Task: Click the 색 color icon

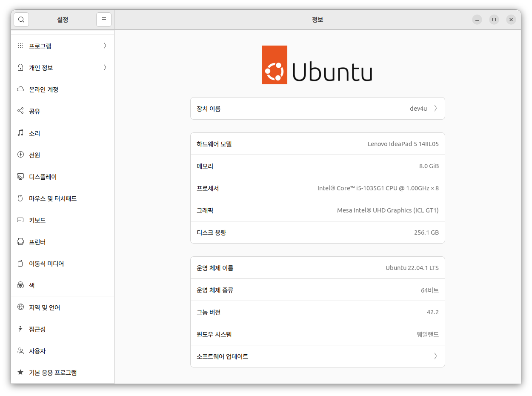Action: pyautogui.click(x=20, y=285)
